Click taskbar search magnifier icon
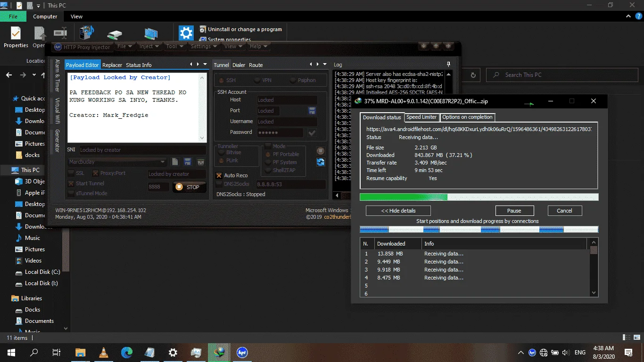Viewport: 644px width, 362px height. click(x=34, y=352)
